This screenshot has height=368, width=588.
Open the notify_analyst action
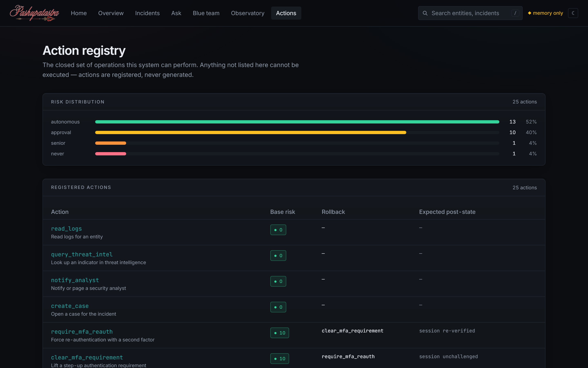click(75, 280)
